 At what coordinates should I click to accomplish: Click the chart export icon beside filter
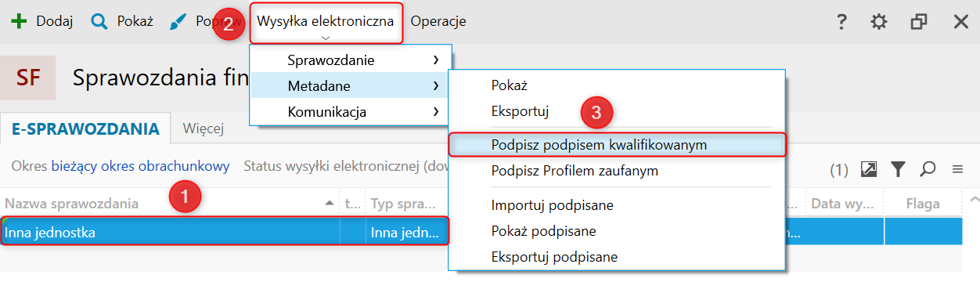pyautogui.click(x=868, y=168)
